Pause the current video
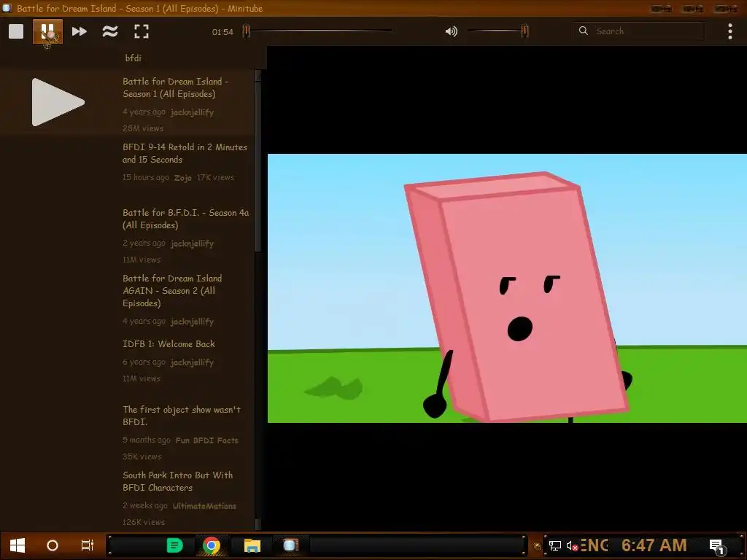The width and height of the screenshot is (747, 560). click(47, 31)
